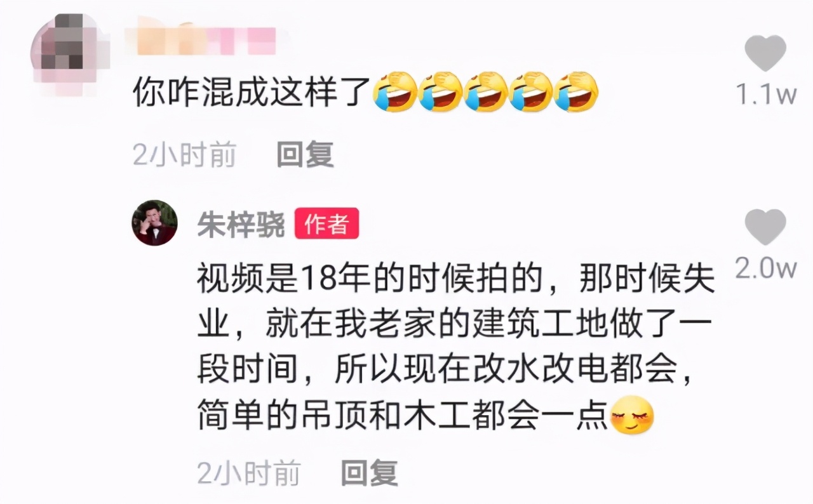Tap the 2.0w like count

pos(766,269)
